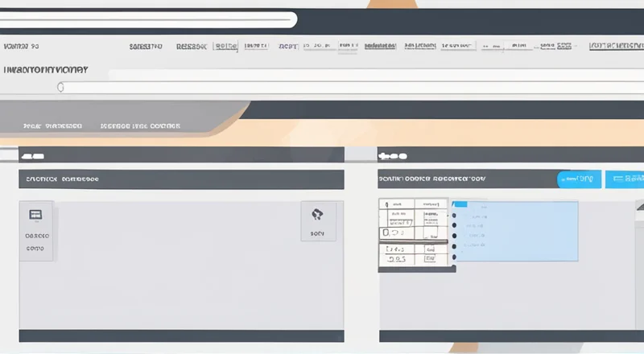This screenshot has width=644, height=354.
Task: Click the rounded address bar at the top
Action: (x=149, y=19)
